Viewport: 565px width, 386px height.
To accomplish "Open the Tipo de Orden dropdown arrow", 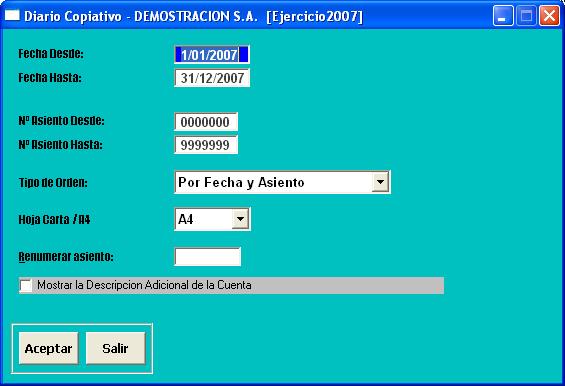I will click(380, 182).
